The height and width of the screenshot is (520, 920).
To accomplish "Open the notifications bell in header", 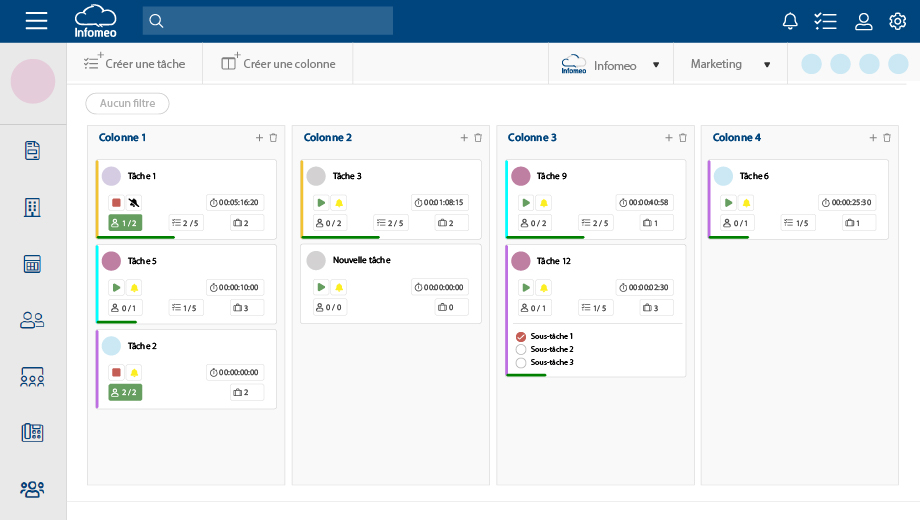I will click(x=790, y=21).
